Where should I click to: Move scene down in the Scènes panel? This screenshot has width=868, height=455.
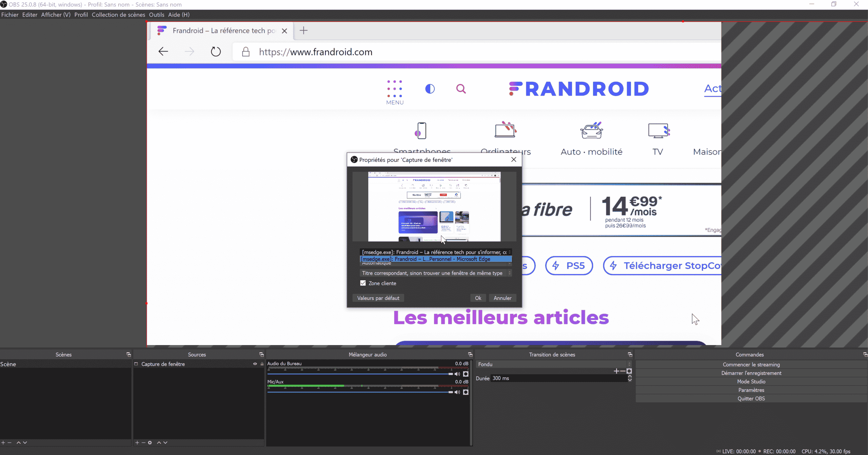click(25, 442)
